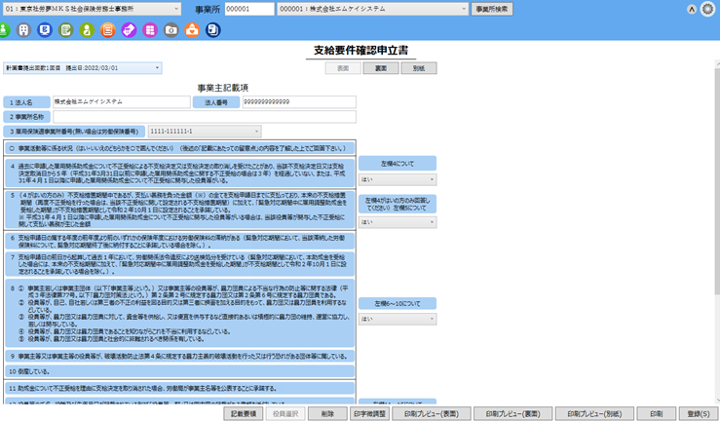This screenshot has height=422, width=720.
Task: Click the 事業所 code field showing 000001
Action: [x=249, y=9]
